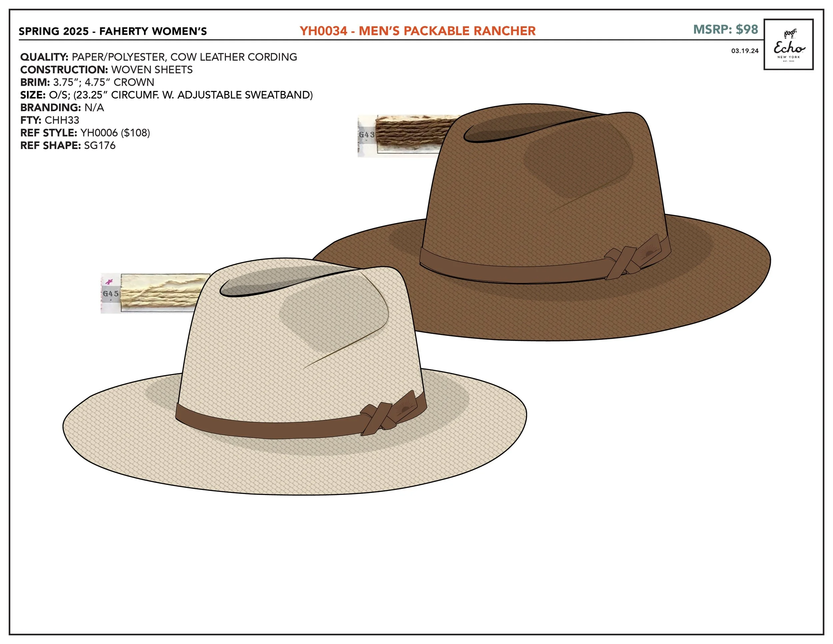Click the YH0034 Men's Packable Rancher title

point(417,31)
